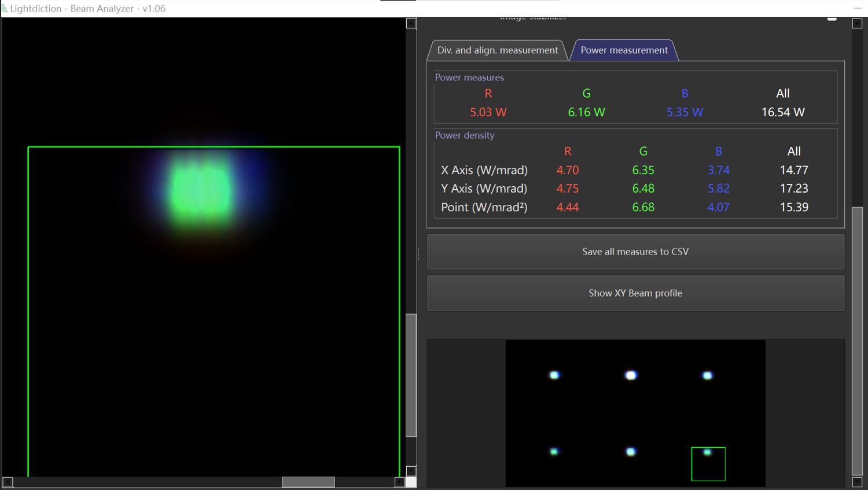This screenshot has width=868, height=490.
Task: Select the top-middle beam spot in overview thumbnail
Action: pyautogui.click(x=631, y=375)
